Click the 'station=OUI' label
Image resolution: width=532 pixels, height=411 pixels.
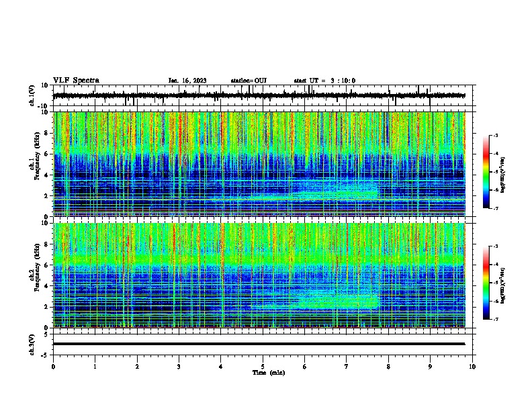[x=249, y=81]
